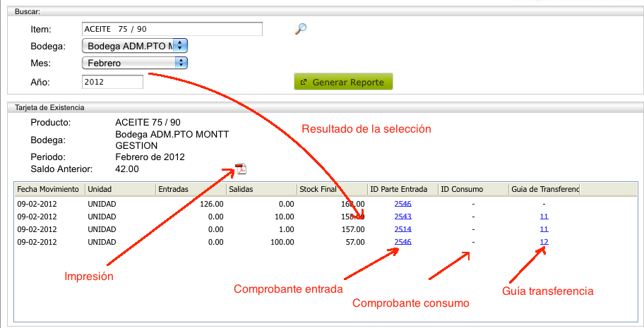
Task: Open the Mes dropdown showing Febrero
Action: 135,63
